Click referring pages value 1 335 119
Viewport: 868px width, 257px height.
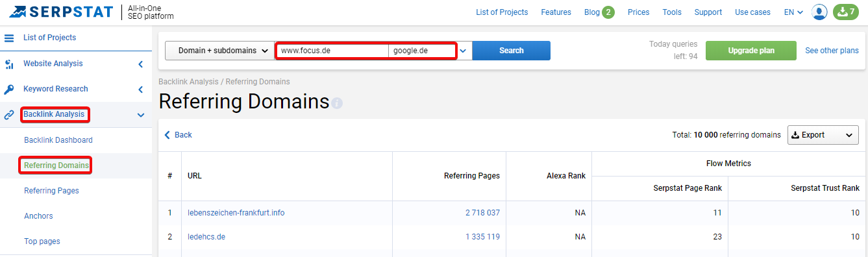point(482,237)
